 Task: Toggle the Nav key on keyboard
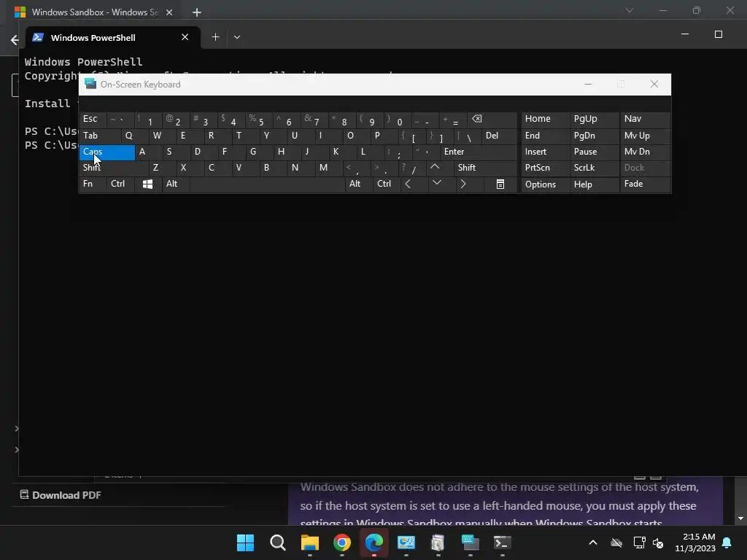tap(645, 119)
